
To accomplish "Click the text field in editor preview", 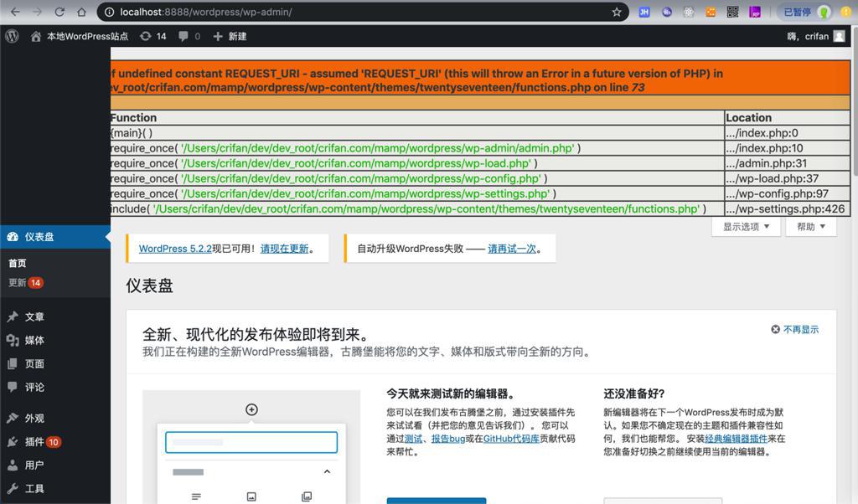I will click(251, 442).
